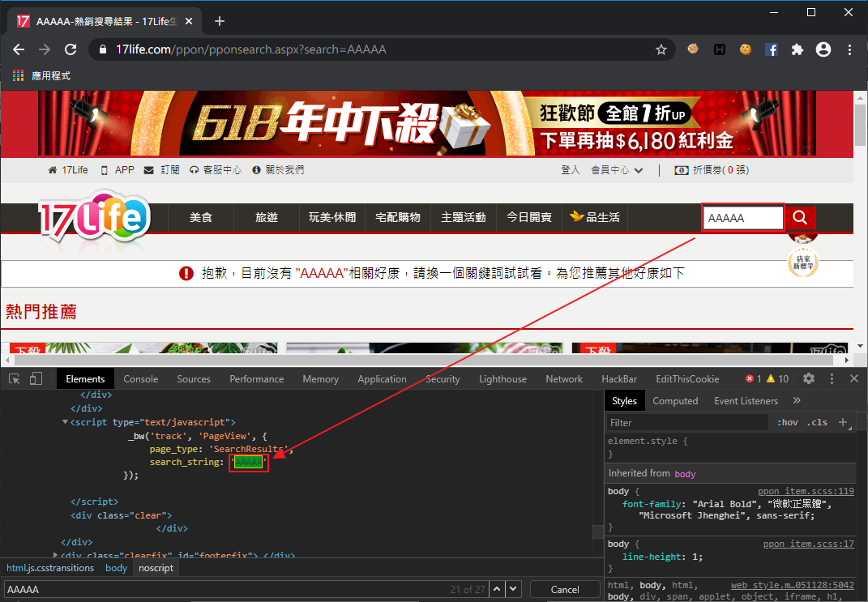Open the Event Listeners tab
Image resolution: width=868 pixels, height=602 pixels.
point(746,400)
